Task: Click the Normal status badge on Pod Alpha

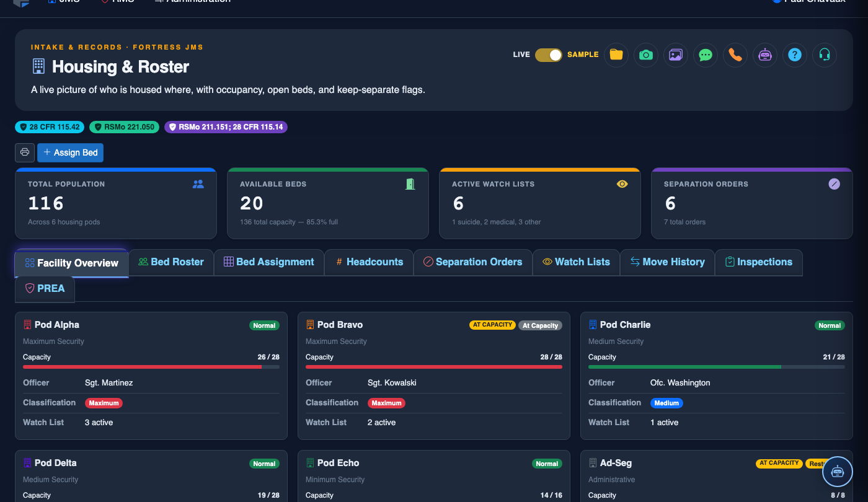Action: (x=264, y=325)
